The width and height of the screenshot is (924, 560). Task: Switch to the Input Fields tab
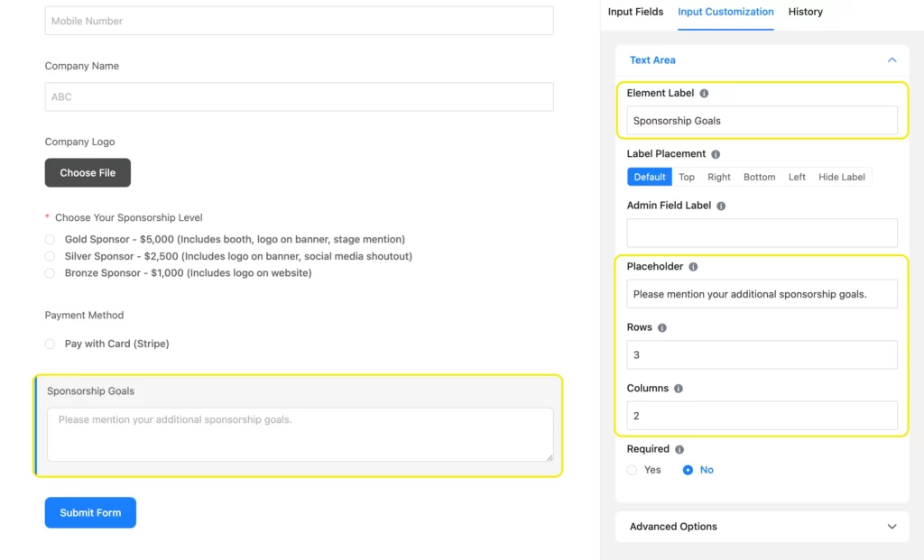pos(635,12)
